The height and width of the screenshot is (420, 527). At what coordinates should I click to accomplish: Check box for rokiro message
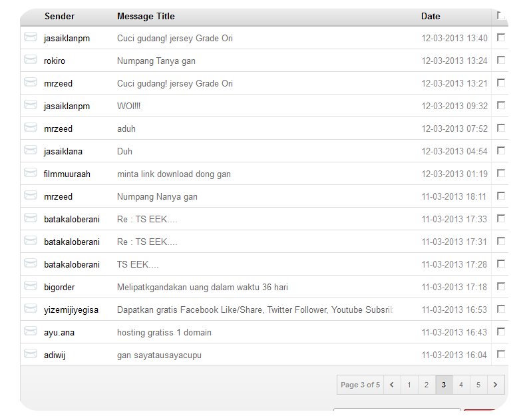pos(501,60)
